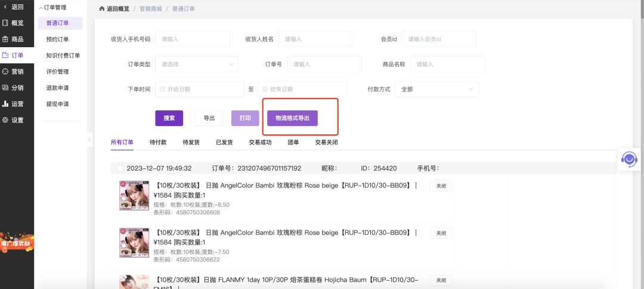Image resolution: width=644 pixels, height=289 pixels.
Task: Click barcode text 4580750306608
Action: (197, 213)
